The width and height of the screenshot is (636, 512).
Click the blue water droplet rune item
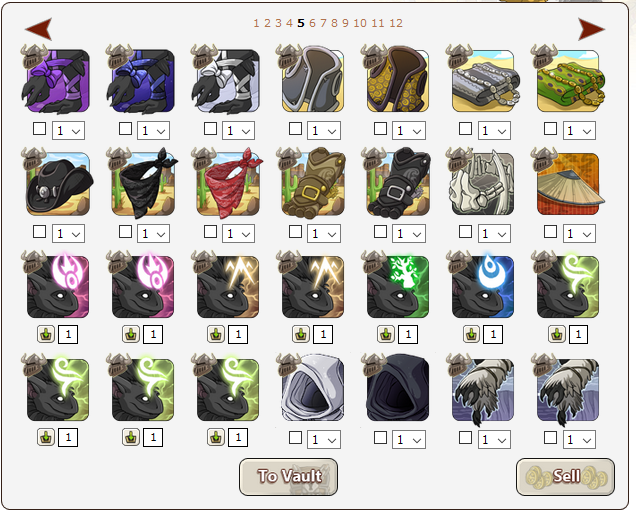(x=483, y=286)
